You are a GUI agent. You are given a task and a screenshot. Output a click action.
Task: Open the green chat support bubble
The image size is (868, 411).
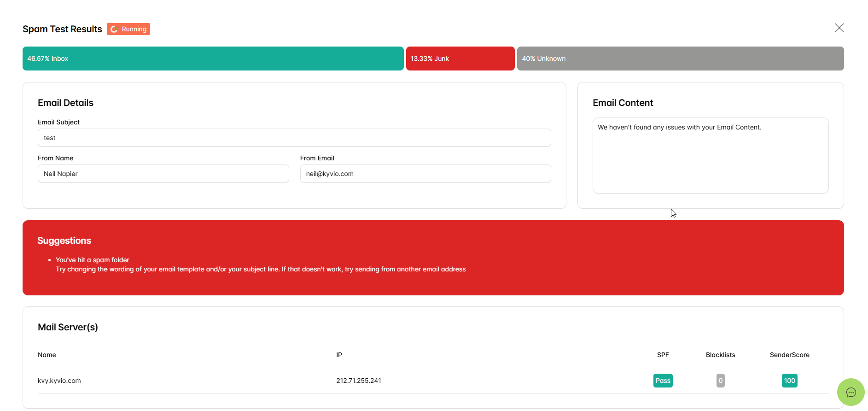coord(851,392)
